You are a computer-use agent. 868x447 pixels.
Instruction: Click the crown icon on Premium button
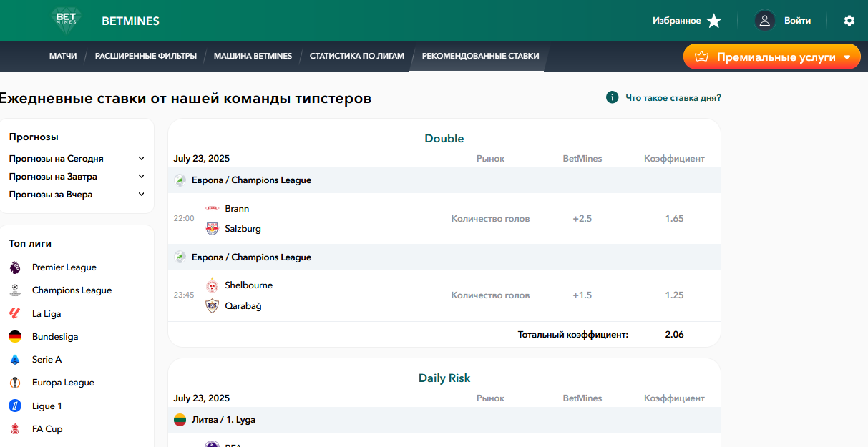tap(701, 57)
